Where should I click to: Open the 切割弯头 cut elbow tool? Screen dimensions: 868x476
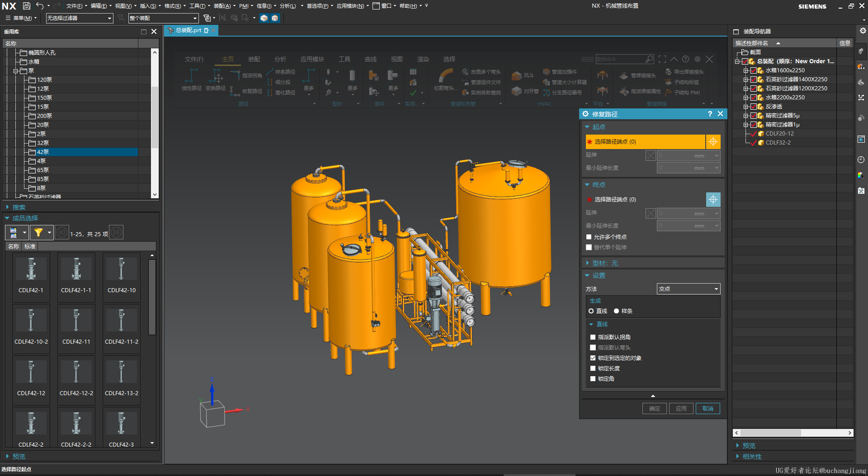(x=445, y=79)
